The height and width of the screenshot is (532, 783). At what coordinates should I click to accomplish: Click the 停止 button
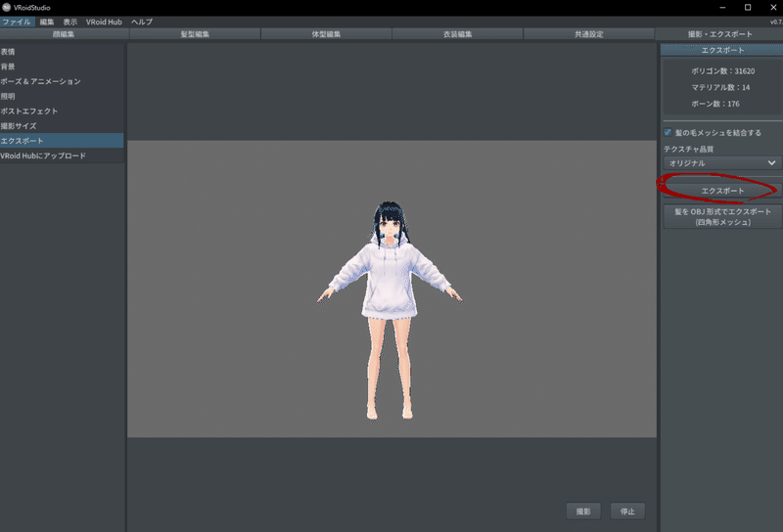coord(627,511)
